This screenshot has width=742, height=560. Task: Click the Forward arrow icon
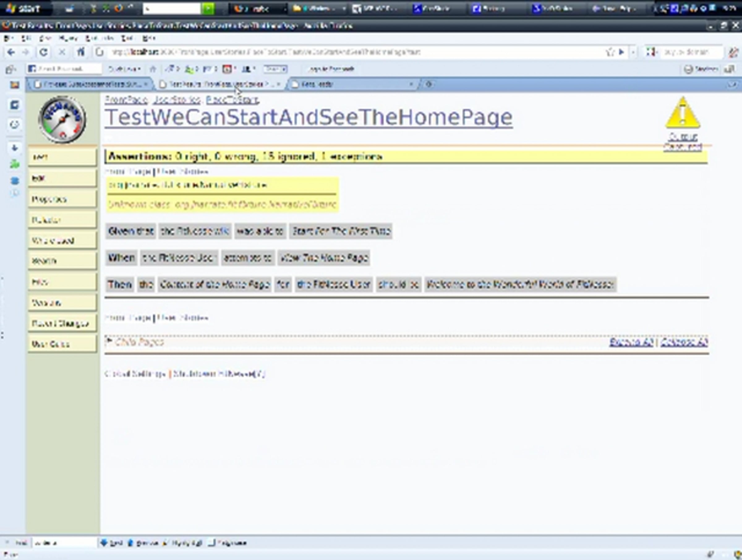(26, 52)
